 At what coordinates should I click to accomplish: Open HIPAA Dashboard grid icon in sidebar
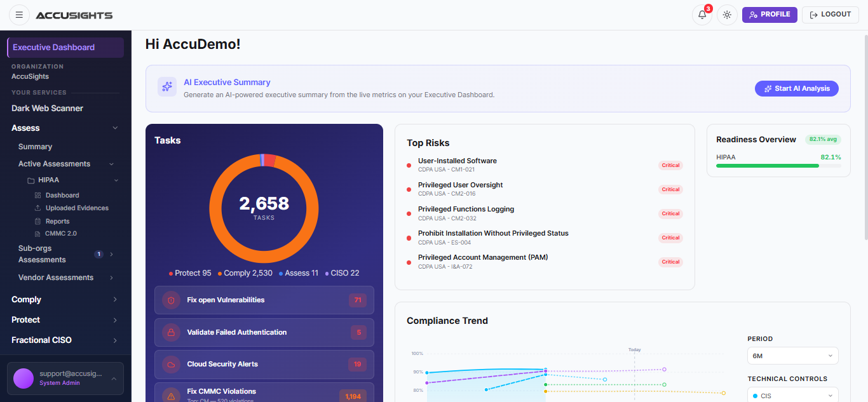(38, 196)
